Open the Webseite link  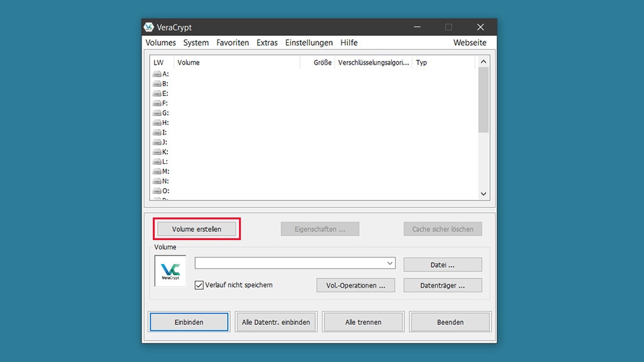pyautogui.click(x=470, y=43)
